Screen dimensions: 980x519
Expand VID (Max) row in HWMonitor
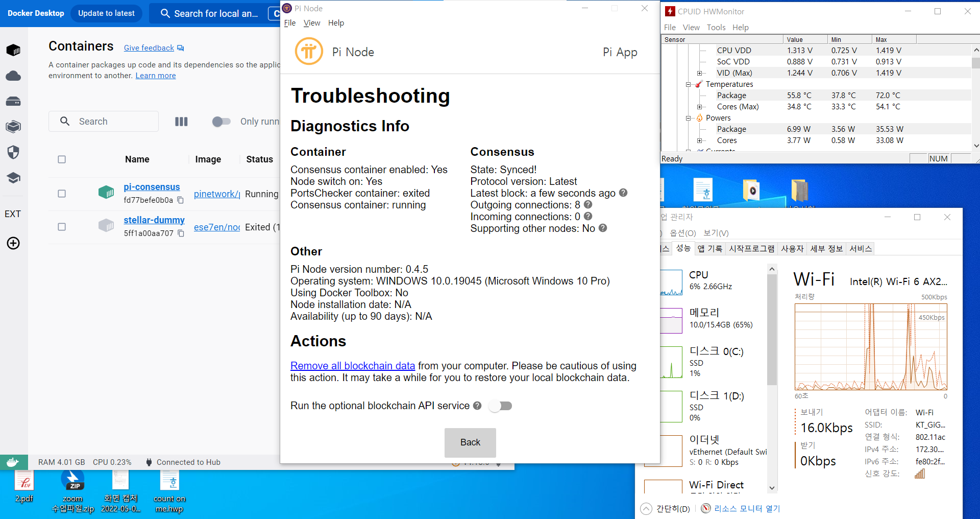pos(700,73)
